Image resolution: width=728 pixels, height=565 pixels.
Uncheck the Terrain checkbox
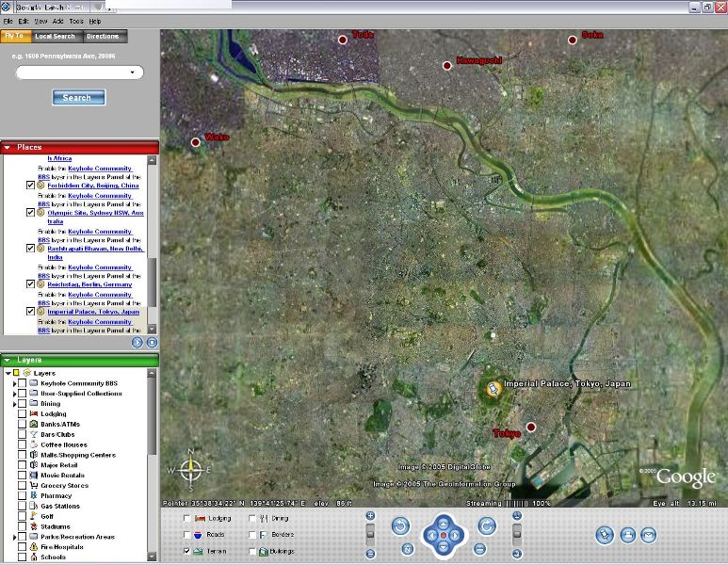(x=186, y=551)
